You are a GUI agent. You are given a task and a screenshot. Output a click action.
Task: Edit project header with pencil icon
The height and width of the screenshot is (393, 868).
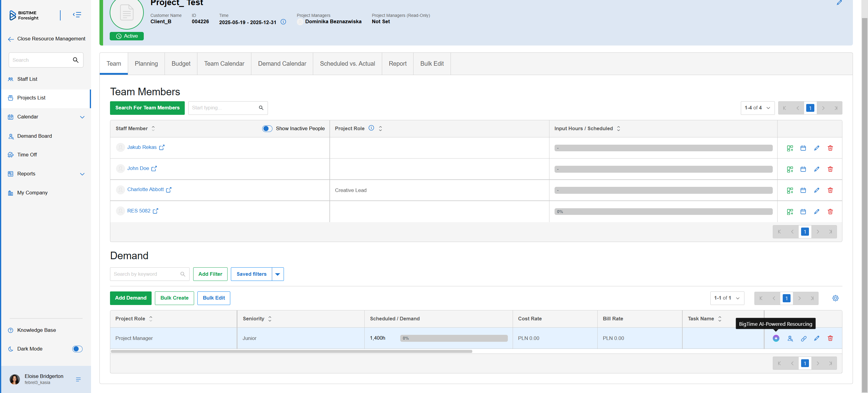click(839, 3)
